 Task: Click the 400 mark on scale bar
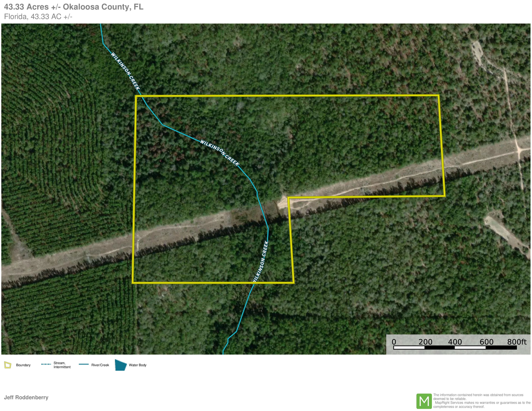click(455, 342)
